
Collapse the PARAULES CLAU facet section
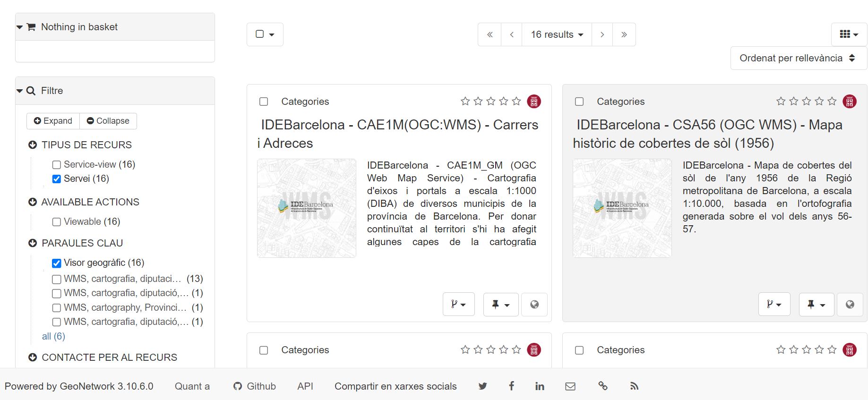click(x=33, y=243)
